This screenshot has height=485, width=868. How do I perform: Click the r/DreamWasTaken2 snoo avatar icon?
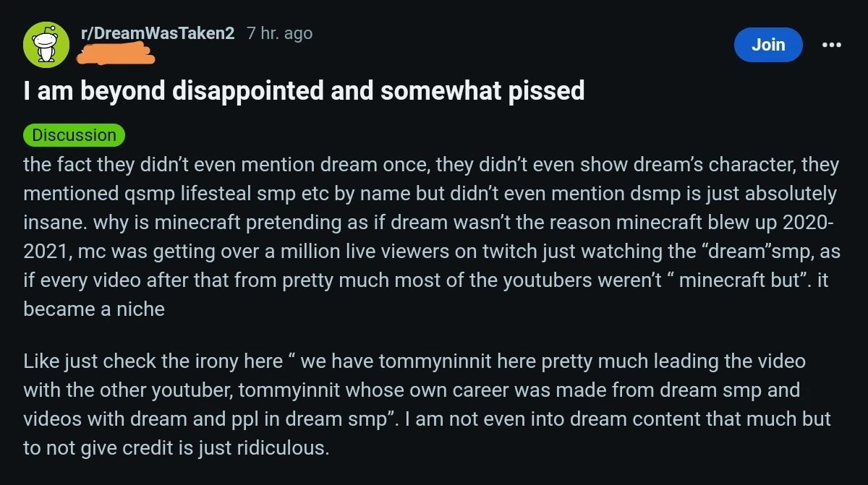[47, 45]
